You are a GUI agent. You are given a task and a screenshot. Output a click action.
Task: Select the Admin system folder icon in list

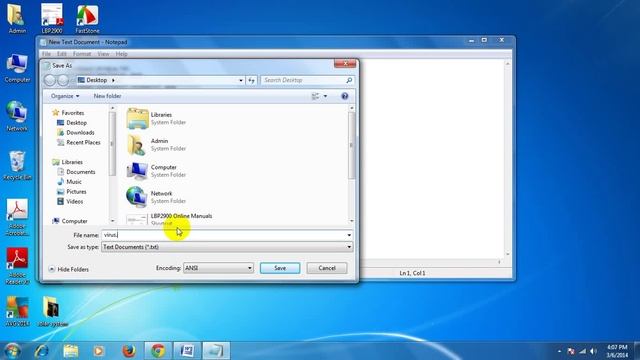(x=137, y=144)
